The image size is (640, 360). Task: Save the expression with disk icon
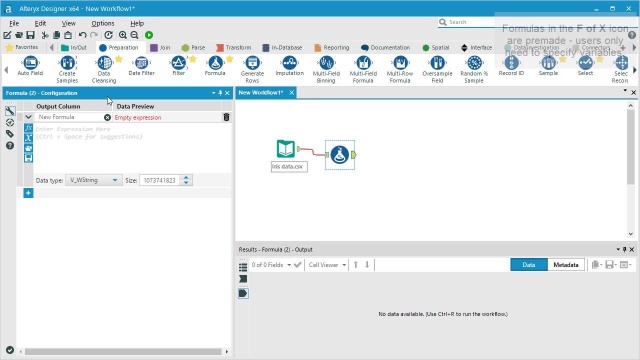[x=28, y=158]
